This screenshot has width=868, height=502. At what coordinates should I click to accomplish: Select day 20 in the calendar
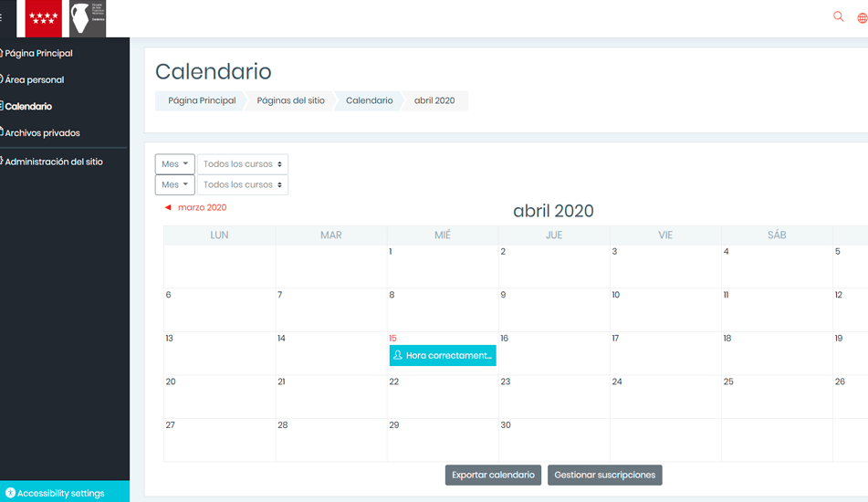171,382
